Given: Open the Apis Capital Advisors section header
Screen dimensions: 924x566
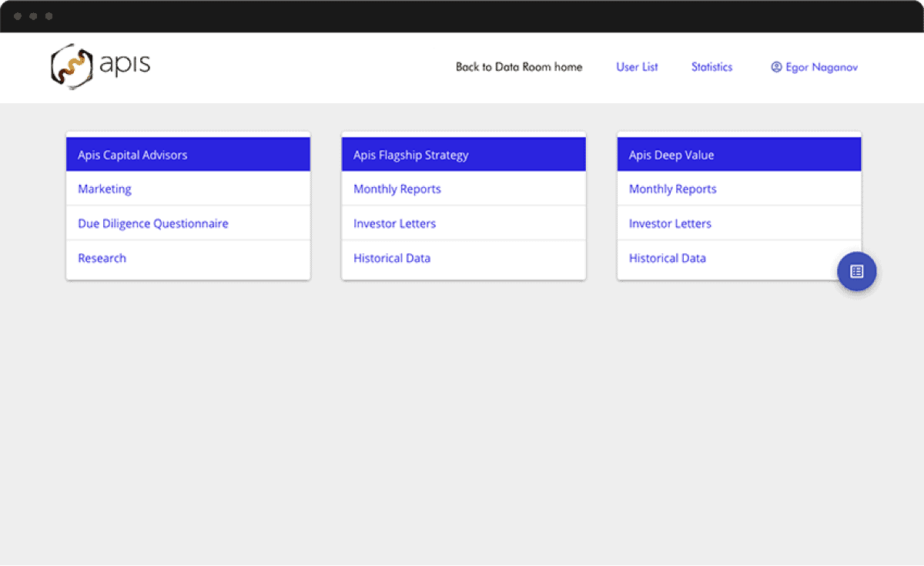Looking at the screenshot, I should click(132, 154).
